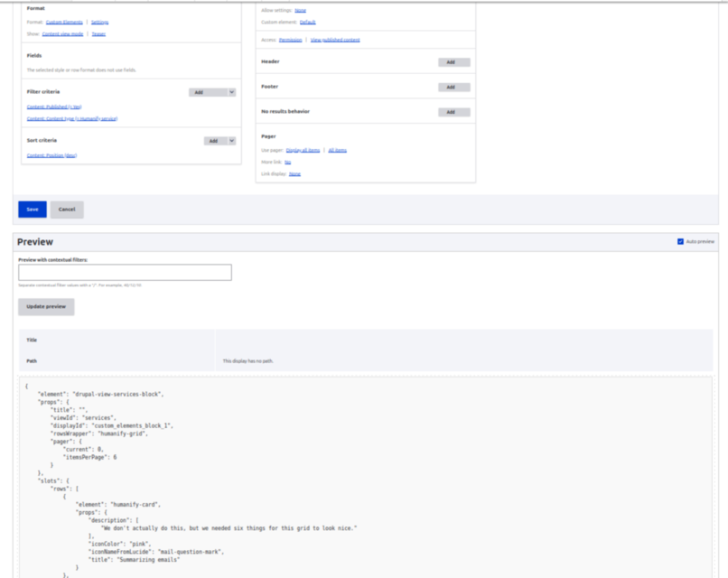Viewport: 728px width, 578px height.
Task: Open the Display all items pager setting
Action: (x=303, y=150)
